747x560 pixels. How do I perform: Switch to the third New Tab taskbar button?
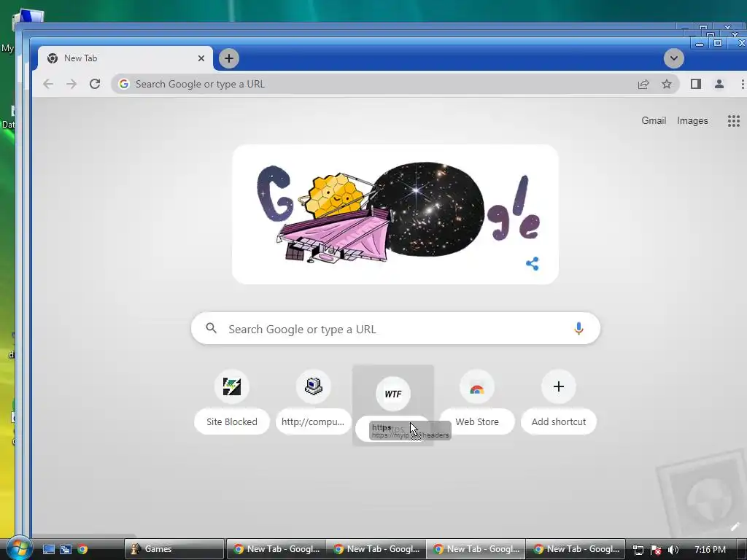[x=476, y=549]
